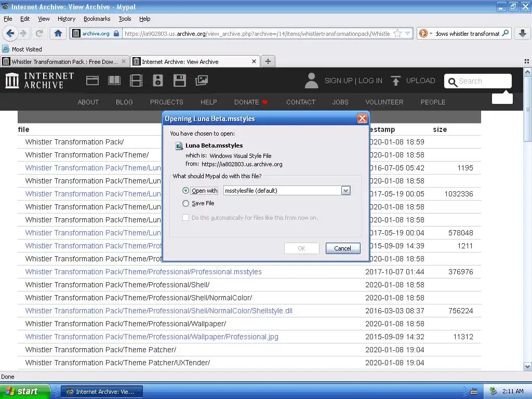The width and height of the screenshot is (532, 399).
Task: Click the keyboard icon in the system tray
Action: (x=474, y=392)
